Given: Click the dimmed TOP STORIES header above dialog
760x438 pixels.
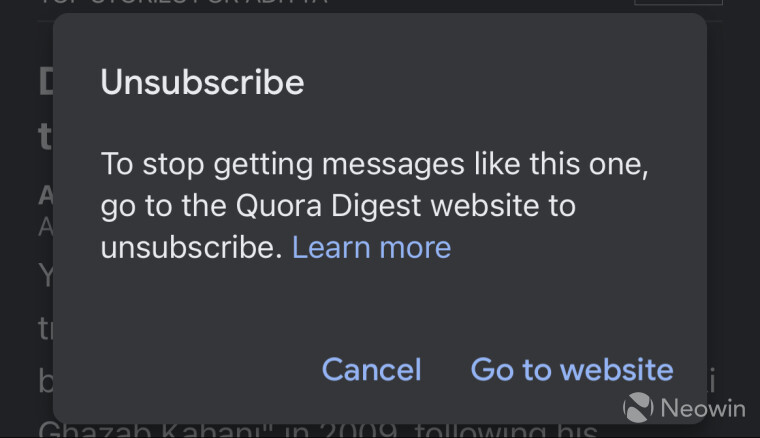Looking at the screenshot, I should pyautogui.click(x=183, y=2).
